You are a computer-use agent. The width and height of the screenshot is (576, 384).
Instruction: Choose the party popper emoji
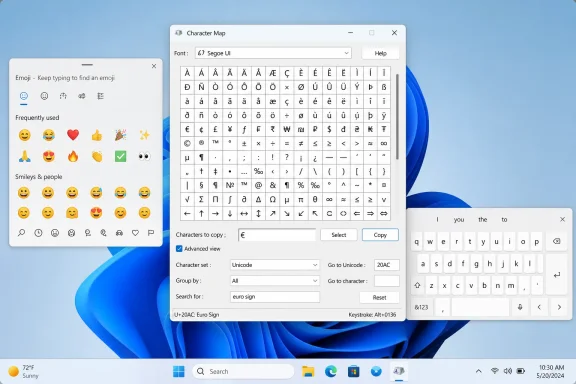(120, 135)
